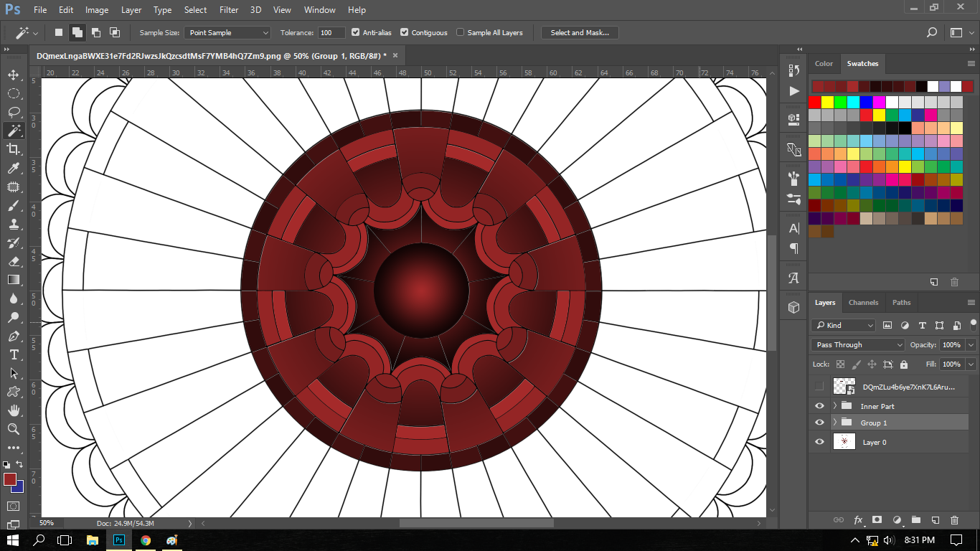Open Chrome from the taskbar
Image resolution: width=980 pixels, height=551 pixels.
pos(146,540)
